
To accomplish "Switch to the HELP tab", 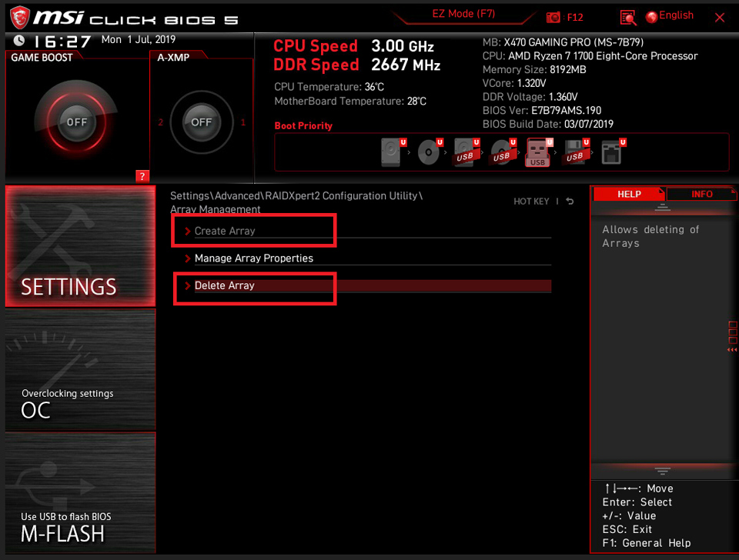I will click(x=629, y=194).
